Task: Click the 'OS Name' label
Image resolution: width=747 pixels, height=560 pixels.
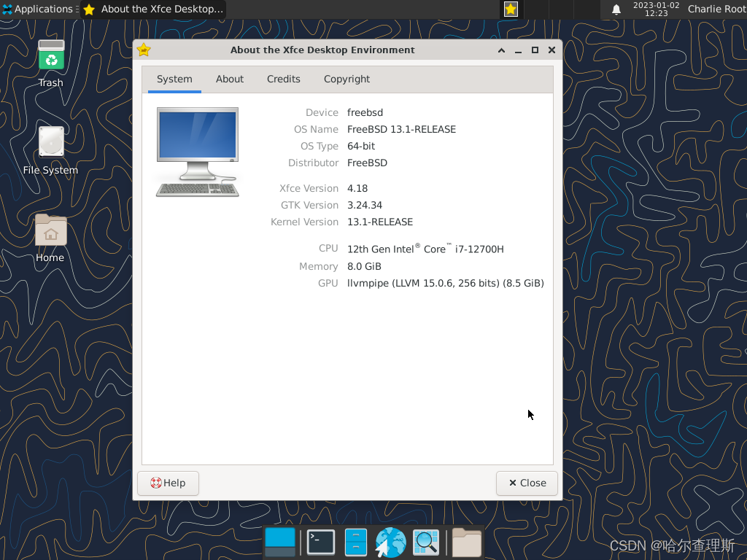Action: tap(317, 129)
